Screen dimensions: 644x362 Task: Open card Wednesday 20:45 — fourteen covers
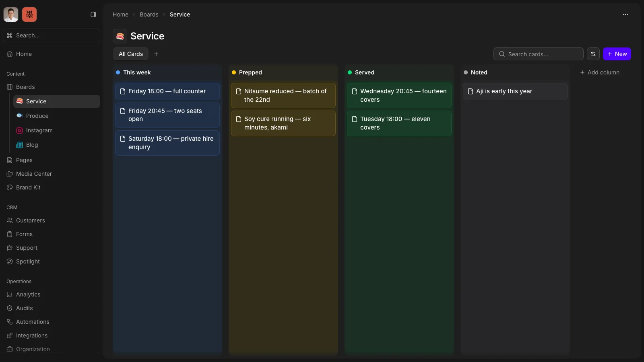coord(399,95)
